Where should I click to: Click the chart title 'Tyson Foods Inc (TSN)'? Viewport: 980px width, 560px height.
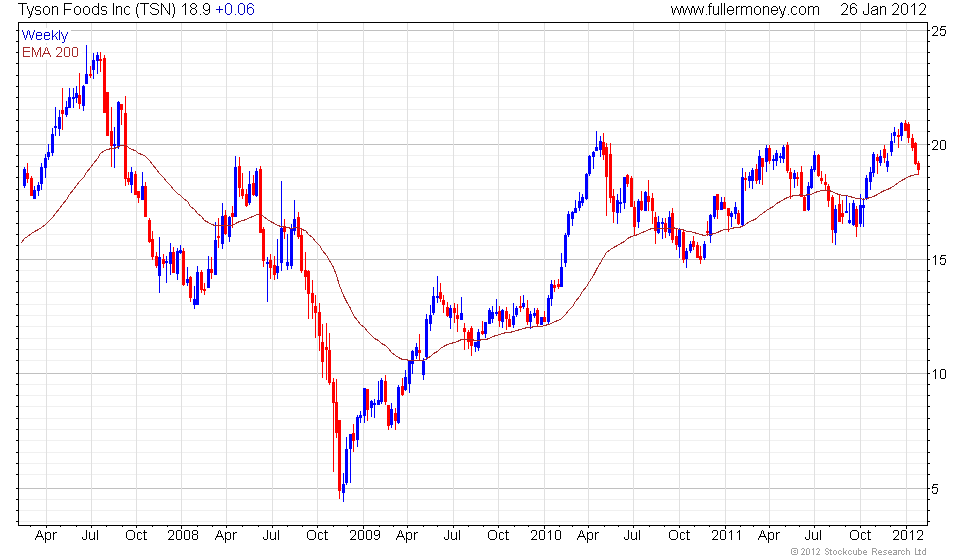tap(98, 10)
